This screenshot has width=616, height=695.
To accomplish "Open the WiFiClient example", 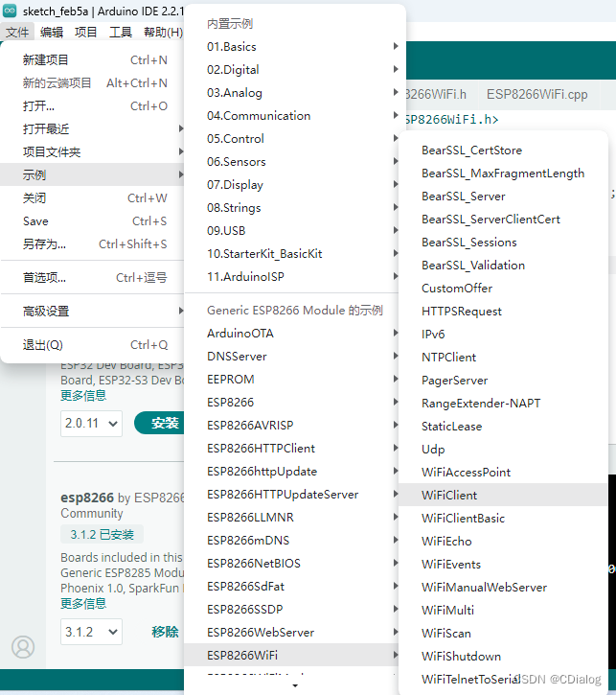I will click(503, 495).
